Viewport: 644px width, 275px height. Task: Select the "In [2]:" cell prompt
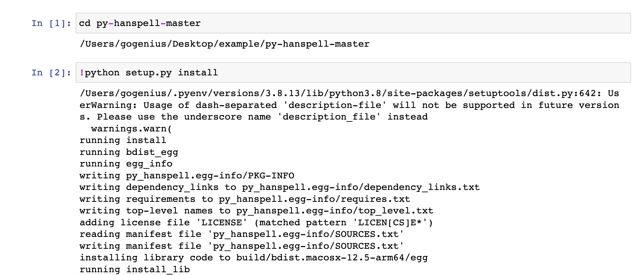click(x=51, y=73)
